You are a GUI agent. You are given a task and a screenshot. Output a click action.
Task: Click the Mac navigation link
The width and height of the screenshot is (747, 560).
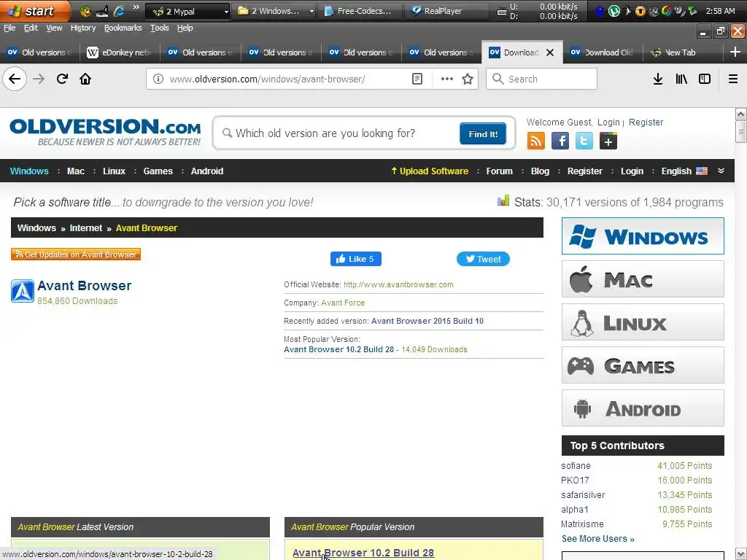coord(76,171)
